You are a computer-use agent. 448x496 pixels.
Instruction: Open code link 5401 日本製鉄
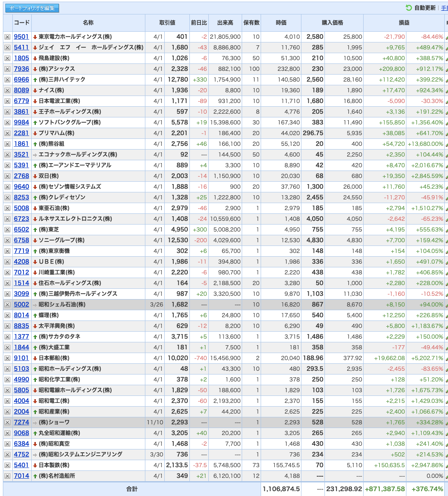(21, 465)
